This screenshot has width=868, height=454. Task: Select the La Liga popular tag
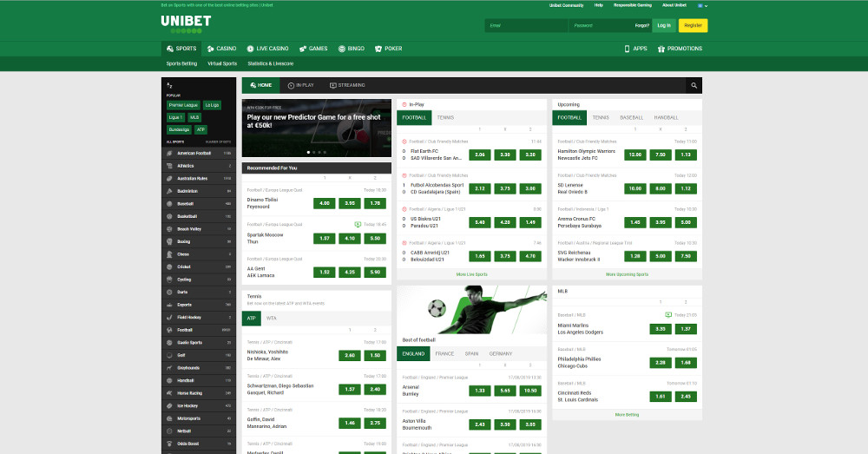[212, 105]
